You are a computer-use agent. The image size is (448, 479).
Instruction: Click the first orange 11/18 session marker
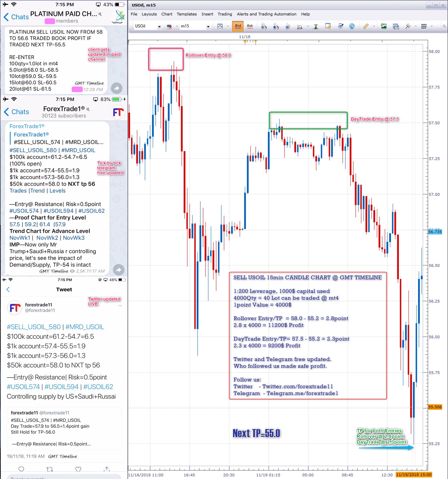coord(245,42)
